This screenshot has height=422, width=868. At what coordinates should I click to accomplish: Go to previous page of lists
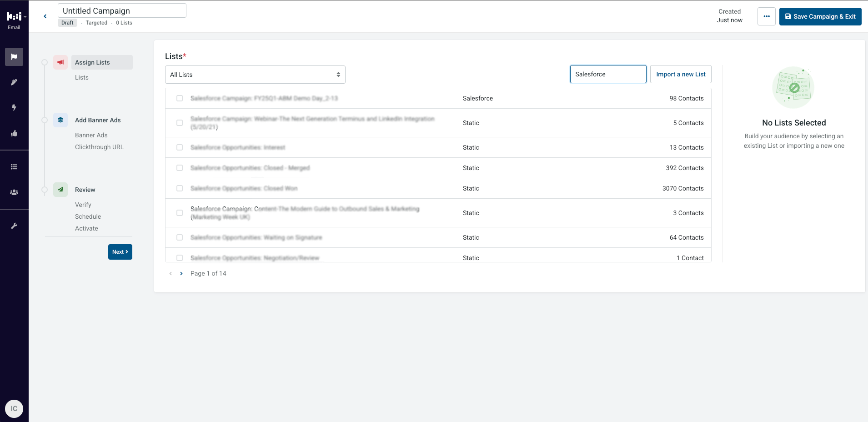coord(171,273)
